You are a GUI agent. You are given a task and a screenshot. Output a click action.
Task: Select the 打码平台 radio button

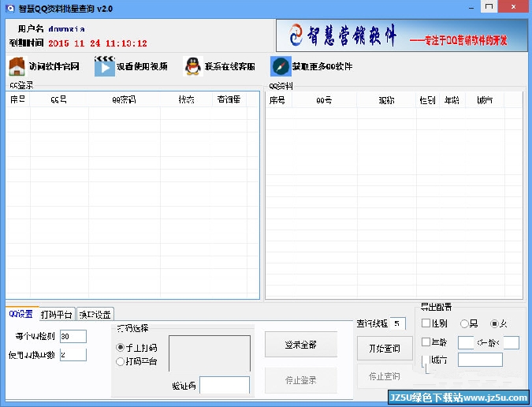tap(120, 361)
